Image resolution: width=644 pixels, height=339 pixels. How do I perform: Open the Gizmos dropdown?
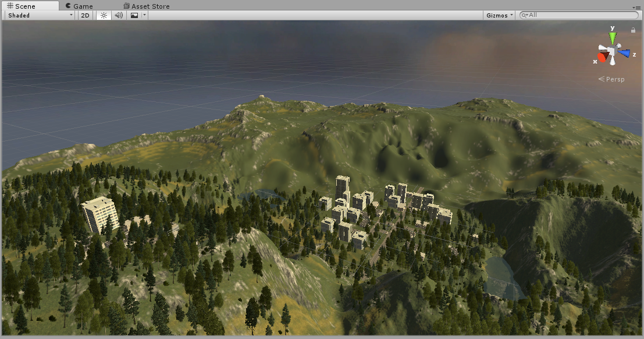pyautogui.click(x=499, y=15)
